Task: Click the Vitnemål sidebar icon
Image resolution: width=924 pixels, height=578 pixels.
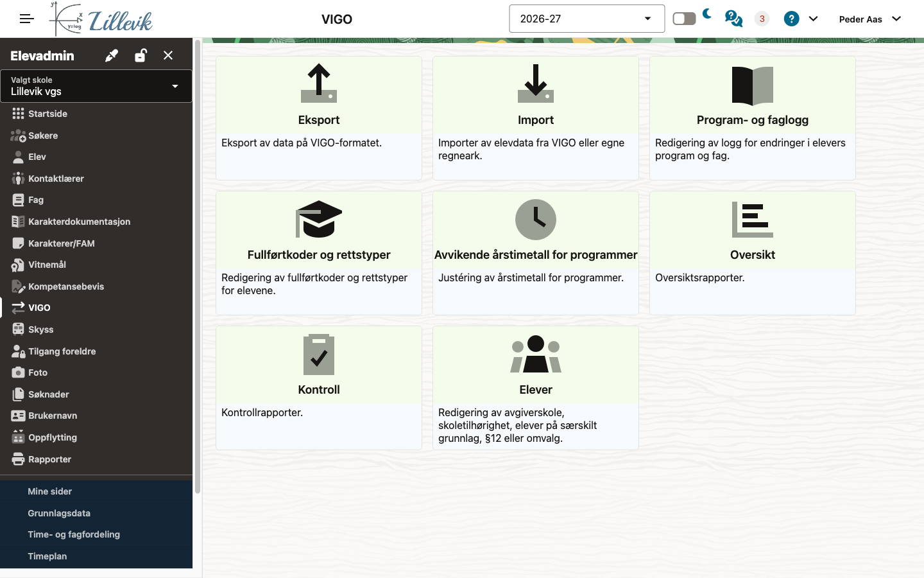Action: tap(18, 265)
